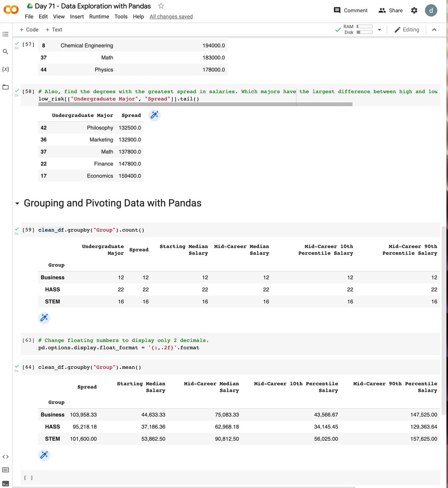Open the Help menu
448x488 pixels.
(x=138, y=17)
